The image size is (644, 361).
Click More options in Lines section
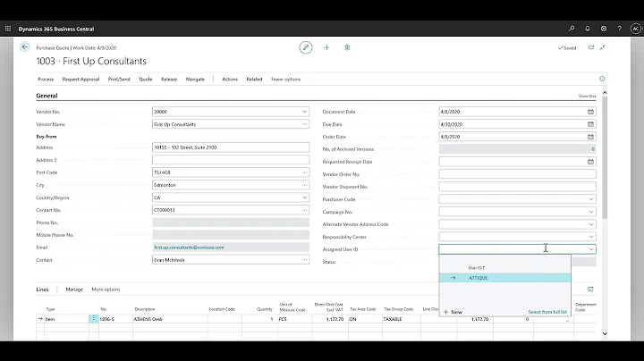tap(106, 290)
